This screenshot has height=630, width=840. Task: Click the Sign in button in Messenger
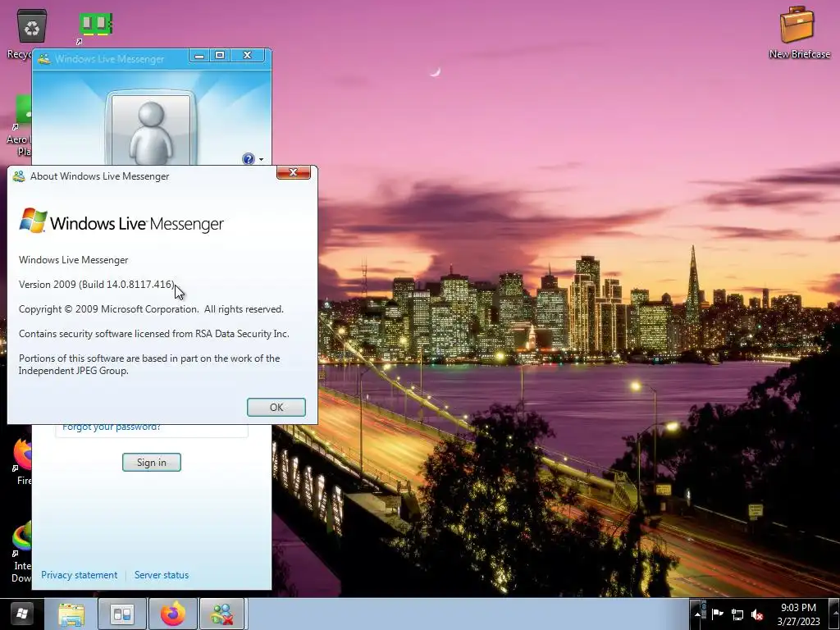[152, 463]
